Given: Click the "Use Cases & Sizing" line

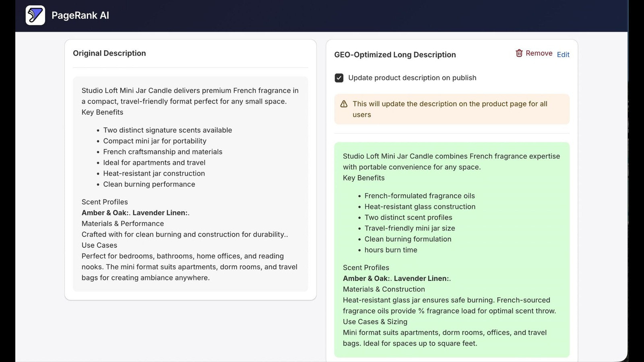Looking at the screenshot, I should pos(375,322).
